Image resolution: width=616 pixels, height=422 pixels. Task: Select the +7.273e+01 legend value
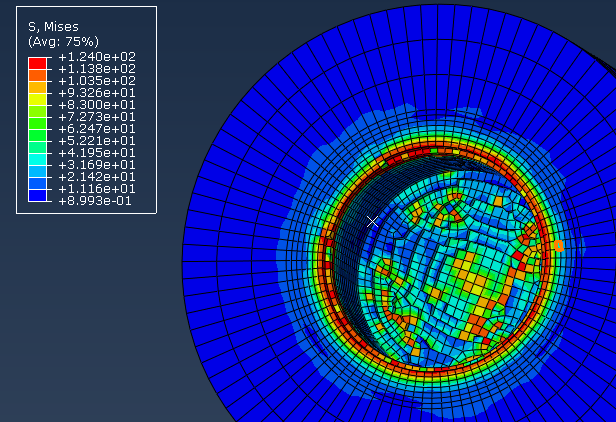pos(97,117)
